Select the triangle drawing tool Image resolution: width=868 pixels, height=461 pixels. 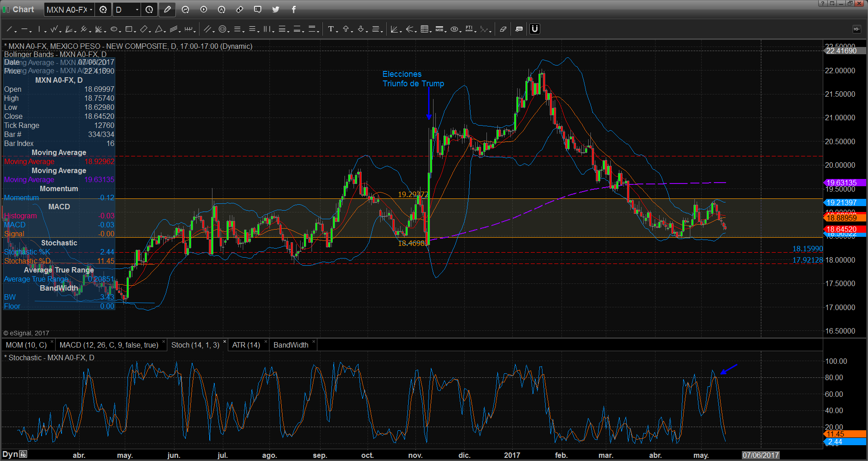coord(158,29)
